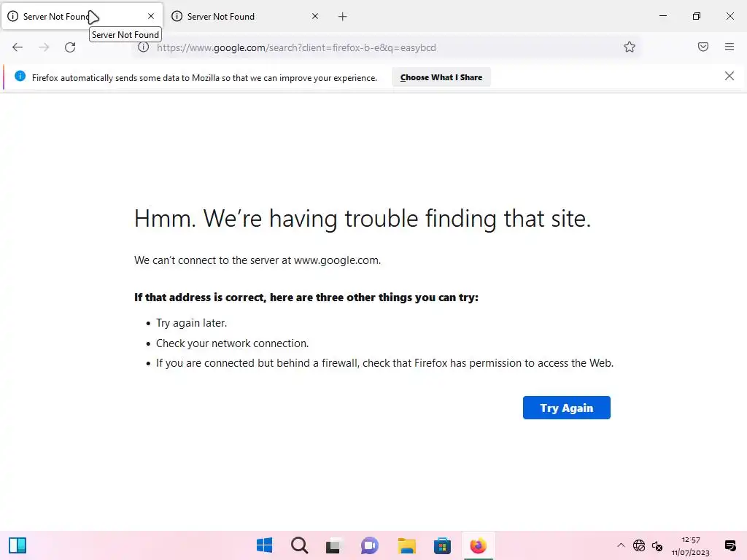Click the notification text about Mozilla data

tap(204, 77)
